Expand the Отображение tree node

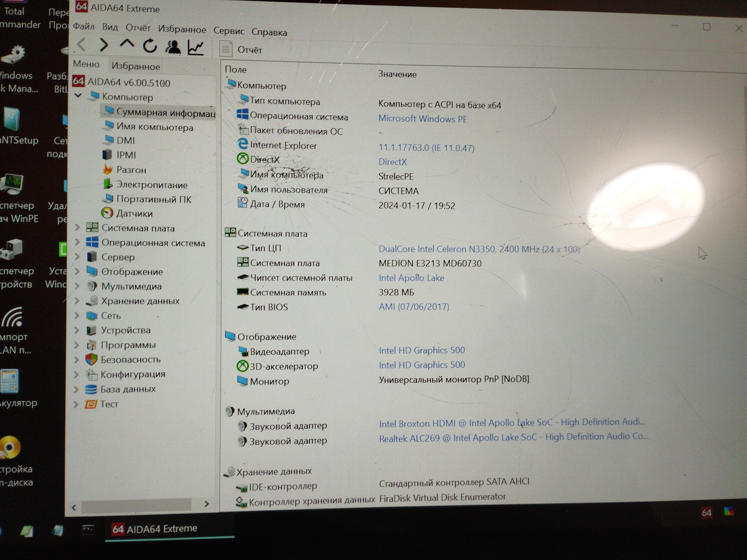click(x=77, y=271)
